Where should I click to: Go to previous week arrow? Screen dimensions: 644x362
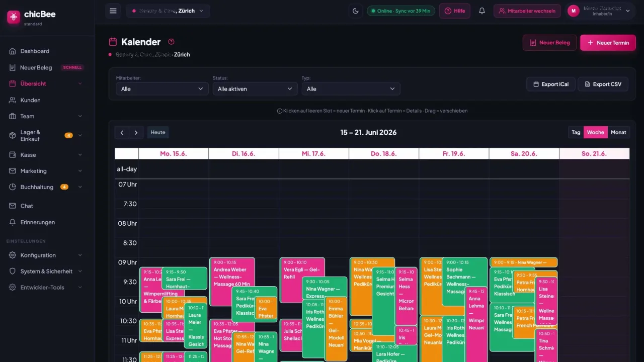pyautogui.click(x=122, y=132)
